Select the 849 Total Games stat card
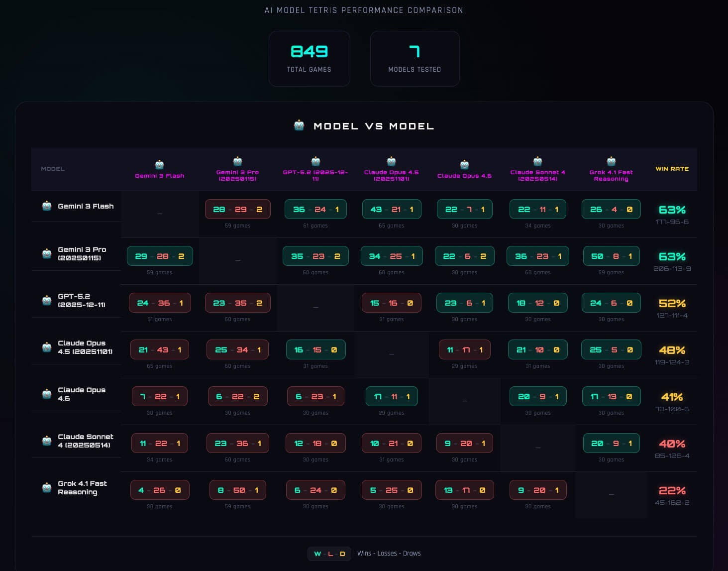 (309, 59)
